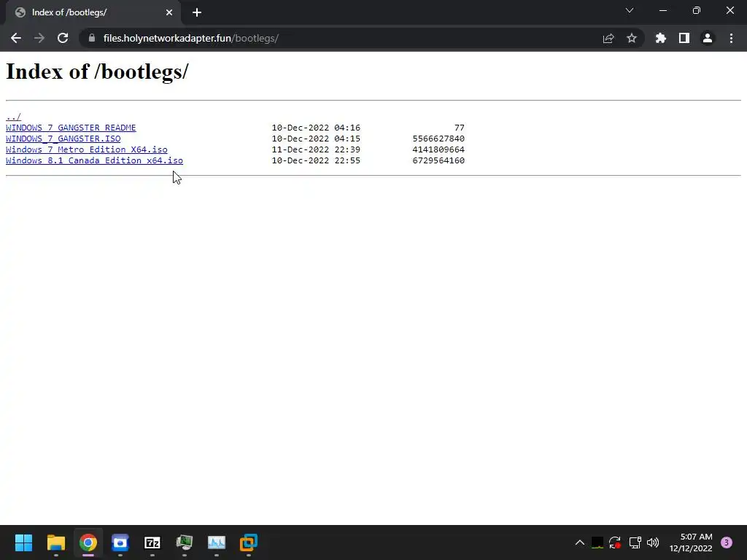The height and width of the screenshot is (560, 747).
Task: Reload the bootlegs index page
Action: pos(63,38)
